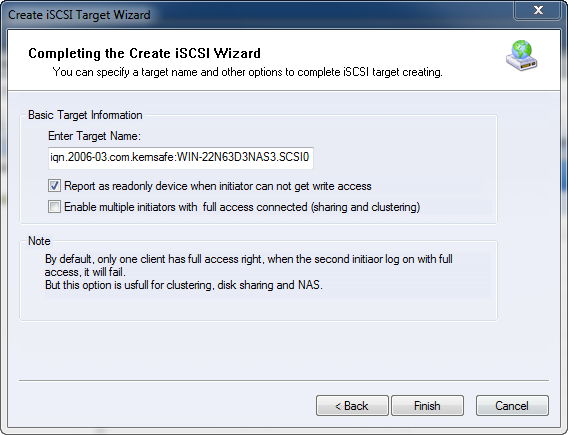Enable multiple initiators with full access checkbox
This screenshot has width=568, height=435.
pyautogui.click(x=54, y=207)
